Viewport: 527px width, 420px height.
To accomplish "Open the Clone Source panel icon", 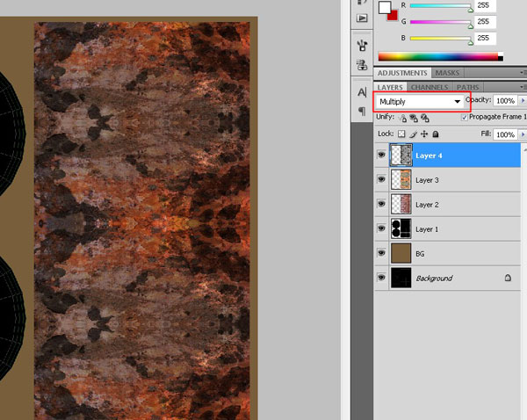I will 362,64.
